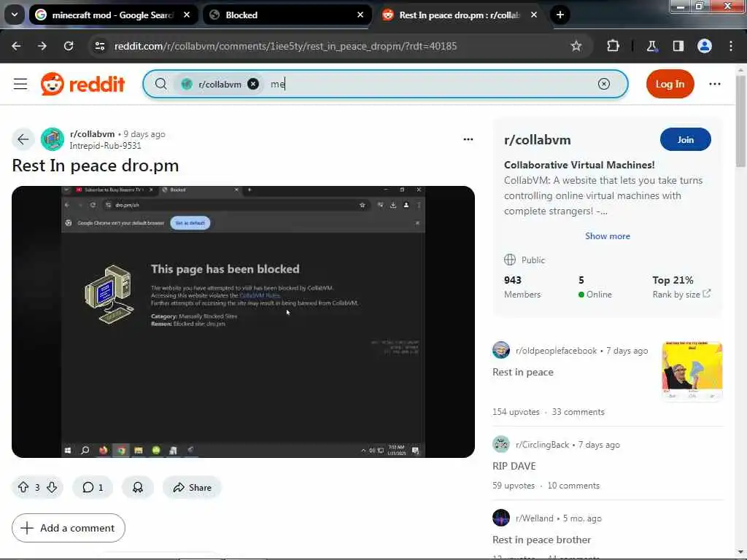Image resolution: width=747 pixels, height=560 pixels.
Task: Click the page vertical scrollbar thumb
Action: point(740,120)
